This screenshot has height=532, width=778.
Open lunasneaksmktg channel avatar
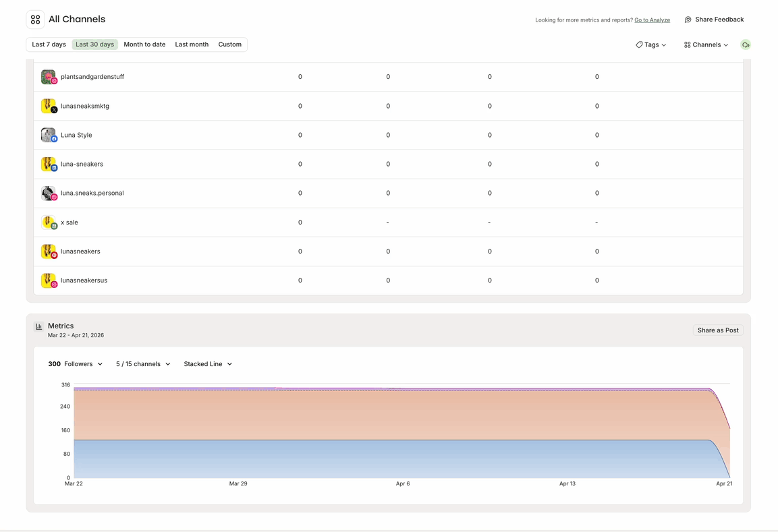[49, 106]
